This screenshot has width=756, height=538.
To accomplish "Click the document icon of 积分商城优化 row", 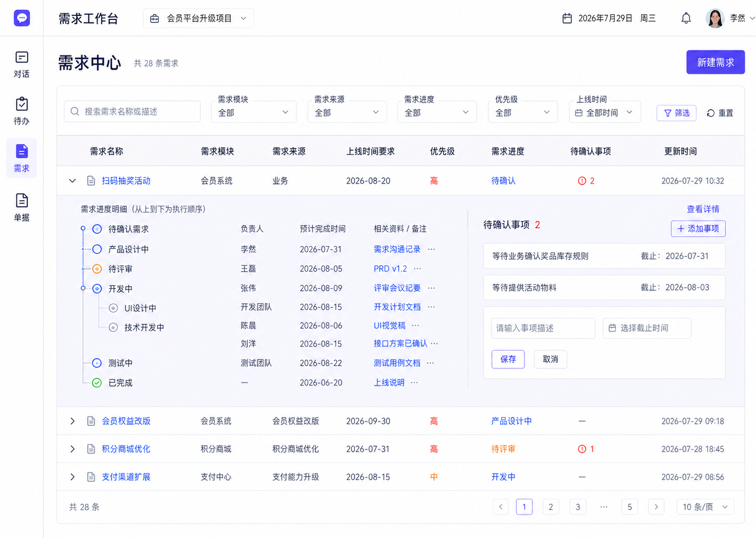I will point(91,449).
